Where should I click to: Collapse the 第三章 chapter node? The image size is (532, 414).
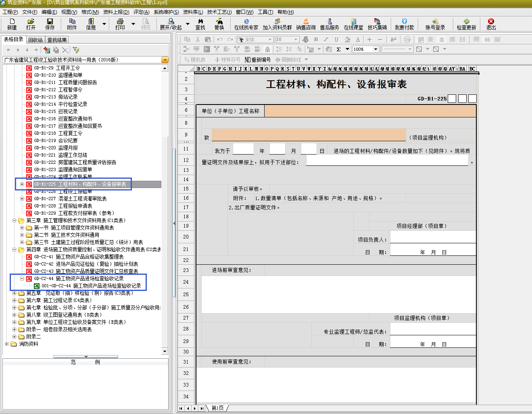point(14,220)
